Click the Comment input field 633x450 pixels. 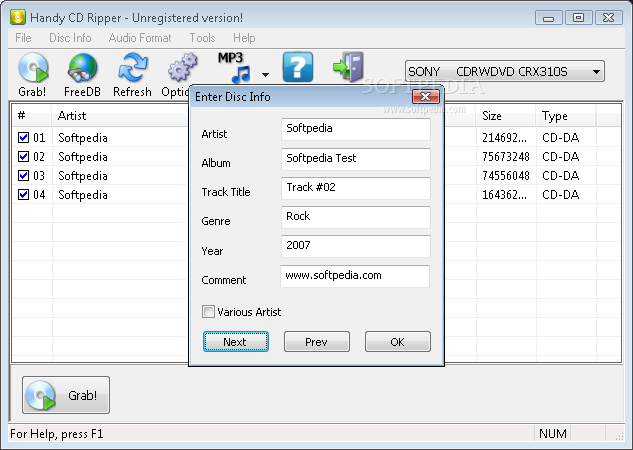coord(355,276)
